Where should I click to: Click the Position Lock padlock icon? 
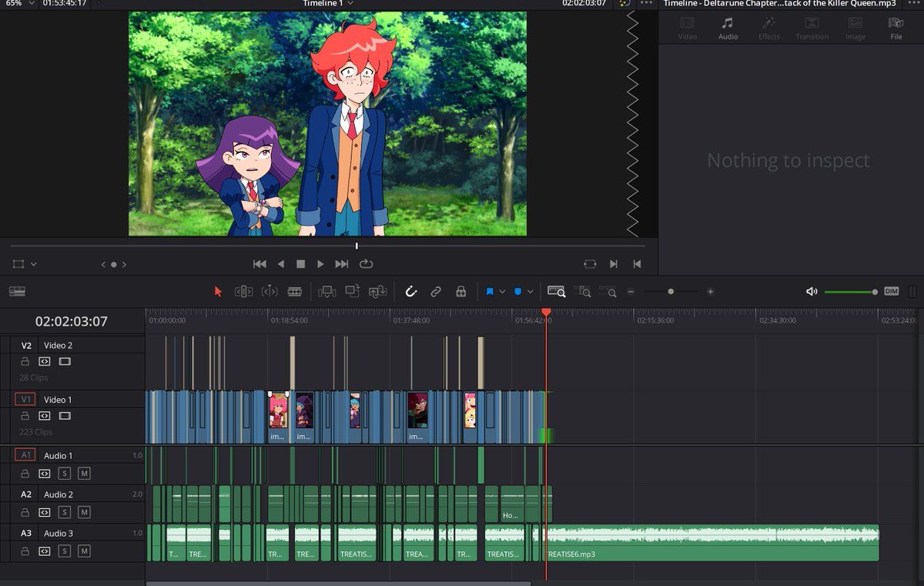(x=460, y=292)
